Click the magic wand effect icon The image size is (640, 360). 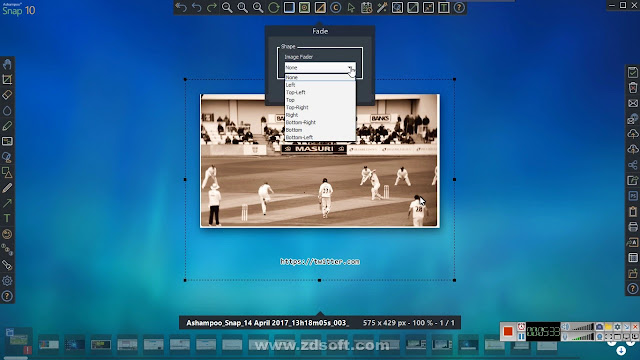pos(382,7)
